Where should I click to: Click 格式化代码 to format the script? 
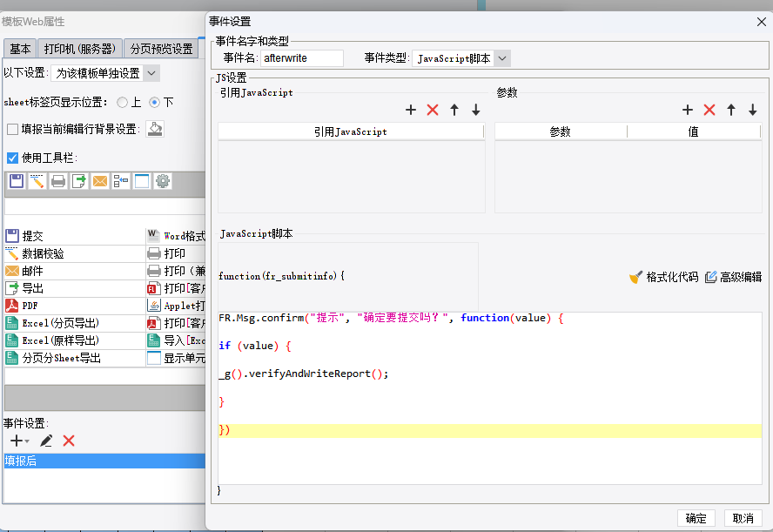[663, 277]
